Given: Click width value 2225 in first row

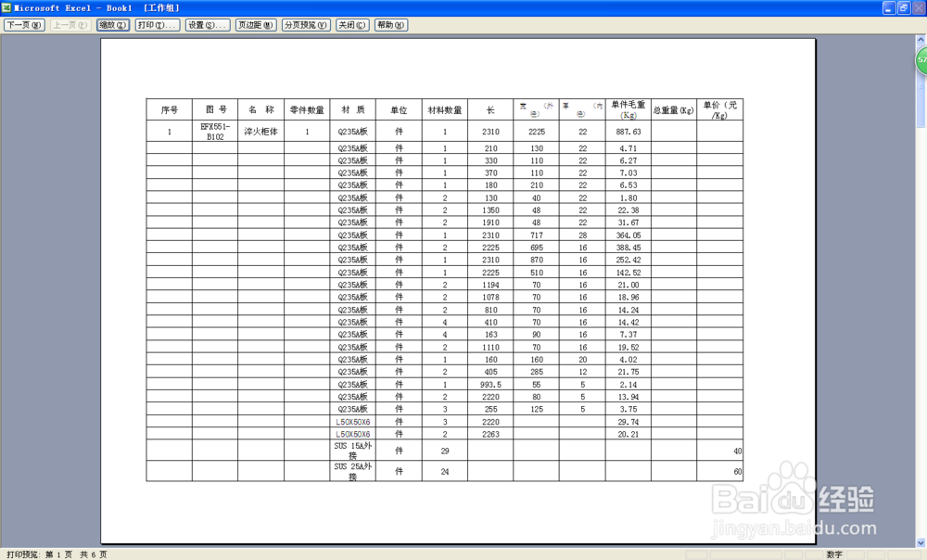Looking at the screenshot, I should [537, 132].
